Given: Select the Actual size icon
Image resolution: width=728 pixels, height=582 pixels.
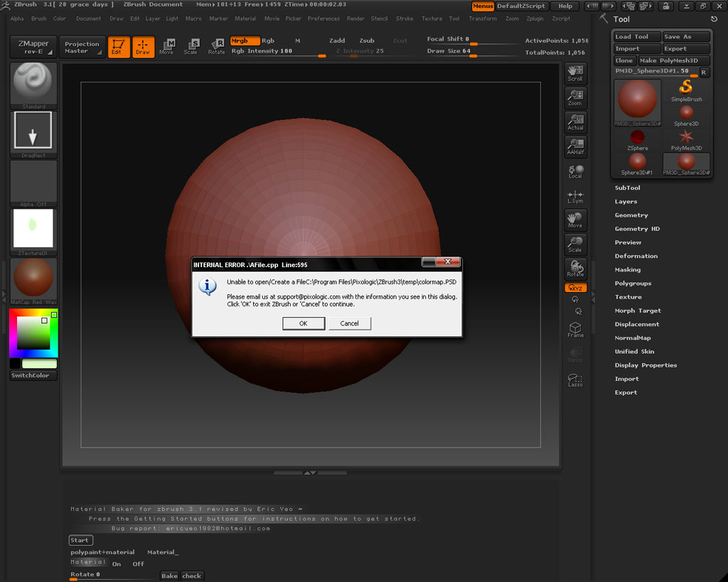Looking at the screenshot, I should [575, 122].
